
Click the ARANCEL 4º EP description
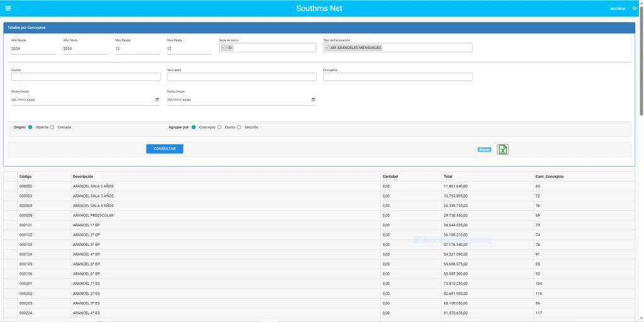(86, 255)
